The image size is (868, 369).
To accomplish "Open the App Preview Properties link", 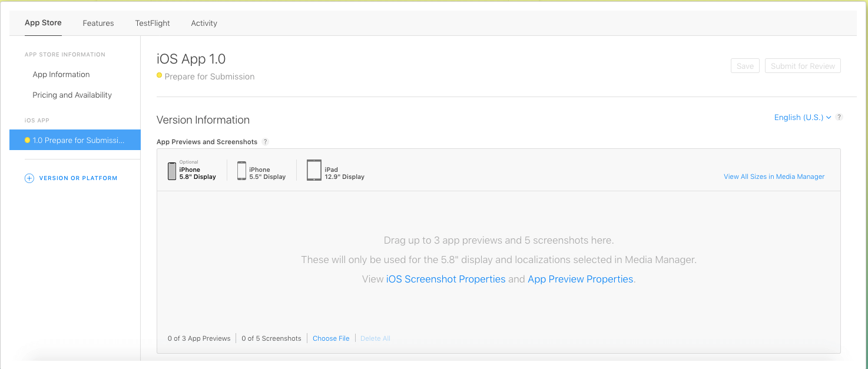I will click(x=580, y=280).
